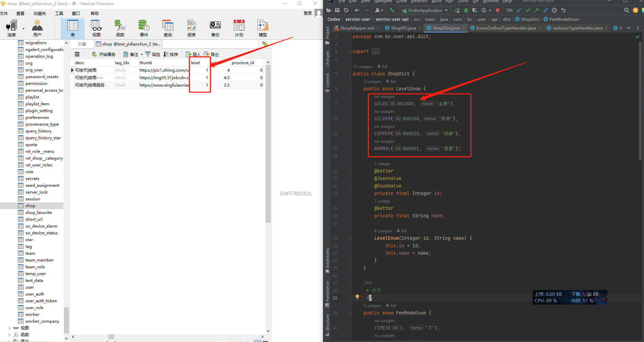
Task: Open the Event (事件) toolbar icon
Action: (144, 29)
